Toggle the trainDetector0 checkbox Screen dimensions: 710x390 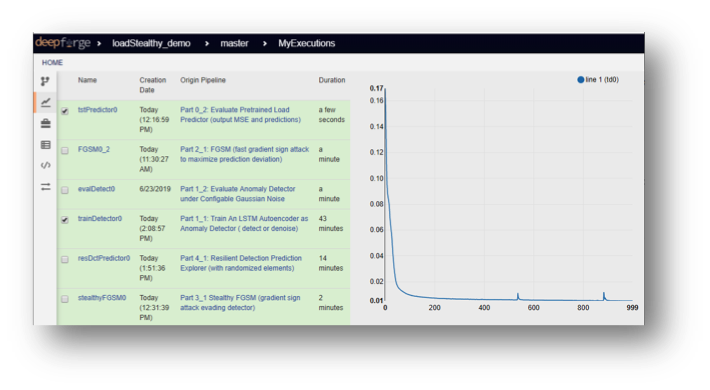(x=65, y=220)
